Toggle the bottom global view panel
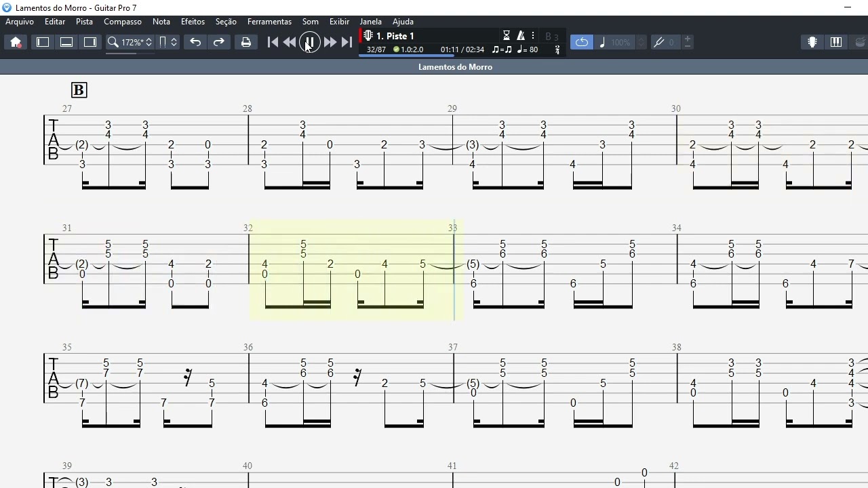 (x=66, y=42)
